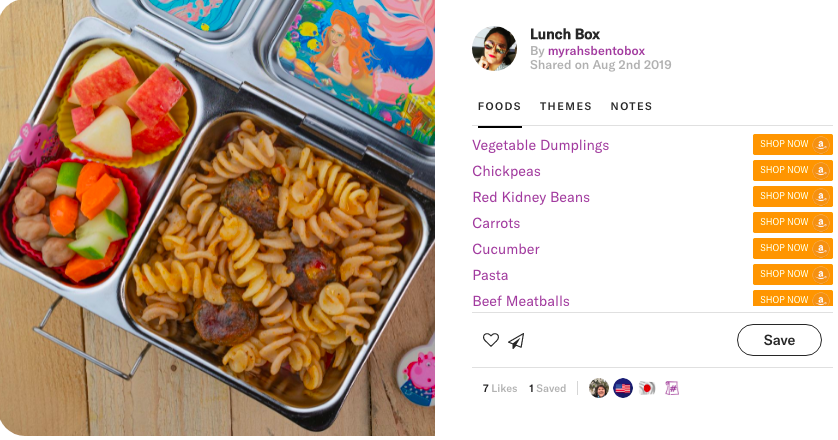
Task: Open the purple hashtag liker avatar
Action: tap(671, 388)
